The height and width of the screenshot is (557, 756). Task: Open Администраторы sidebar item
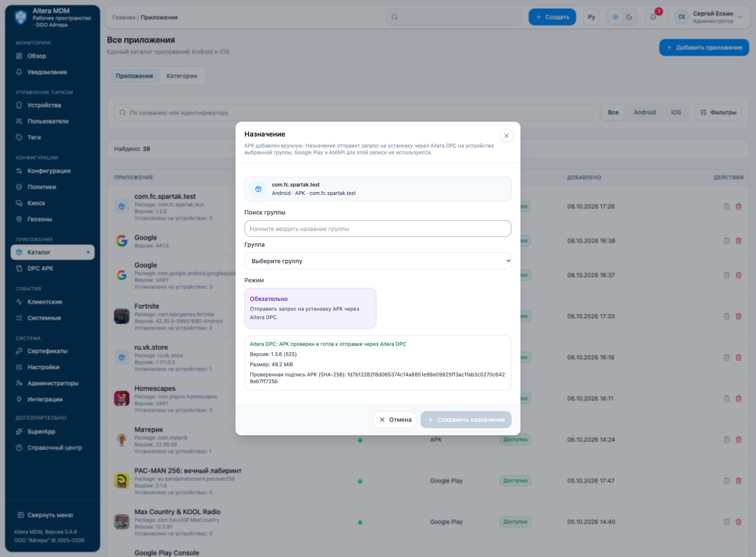[x=53, y=383]
